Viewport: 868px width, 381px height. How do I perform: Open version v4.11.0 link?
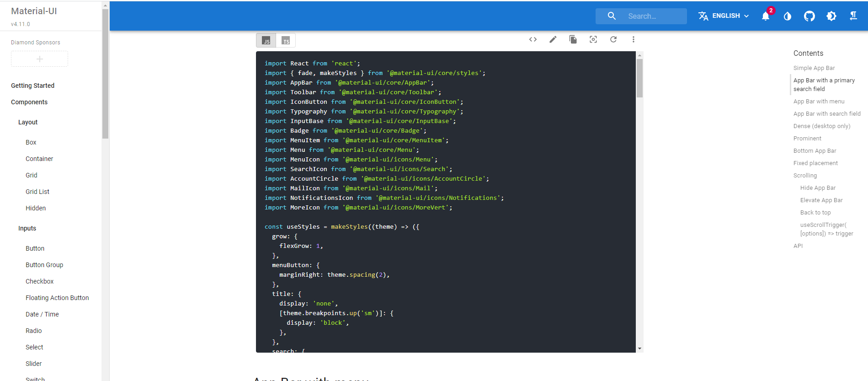pyautogui.click(x=21, y=24)
